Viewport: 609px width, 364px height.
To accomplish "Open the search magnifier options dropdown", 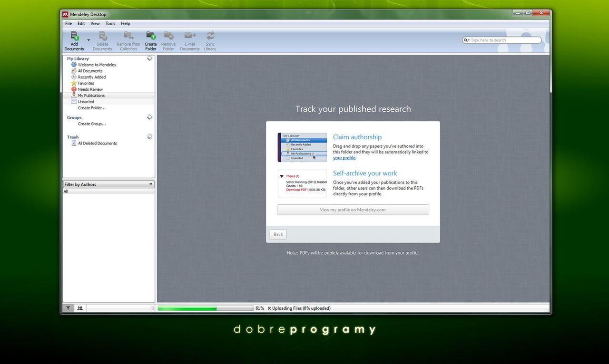I will [467, 40].
